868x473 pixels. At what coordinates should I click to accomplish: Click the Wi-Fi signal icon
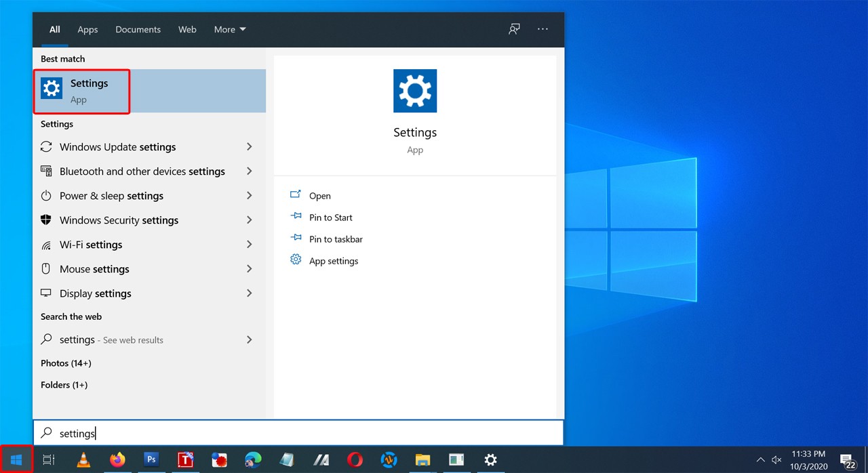click(x=46, y=245)
